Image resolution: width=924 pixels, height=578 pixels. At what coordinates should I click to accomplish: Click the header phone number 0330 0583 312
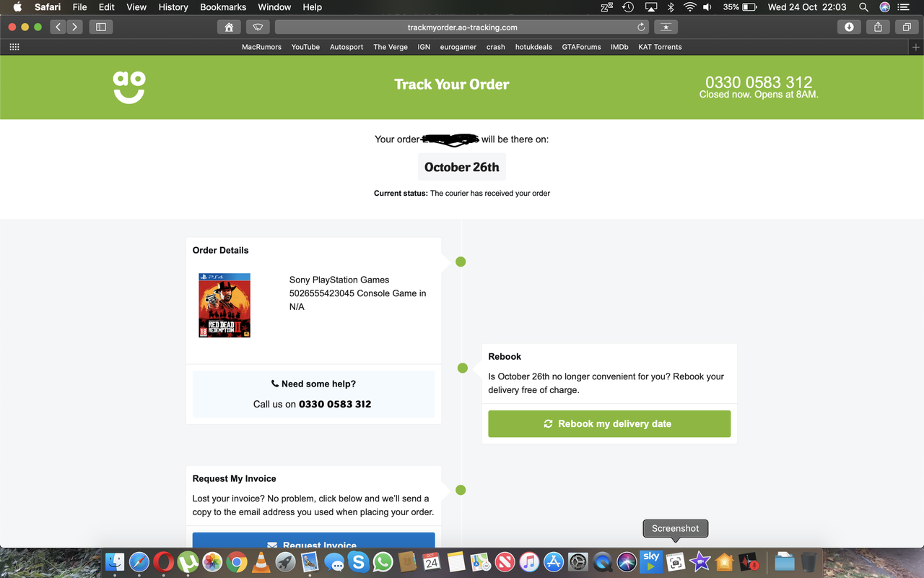tap(759, 82)
